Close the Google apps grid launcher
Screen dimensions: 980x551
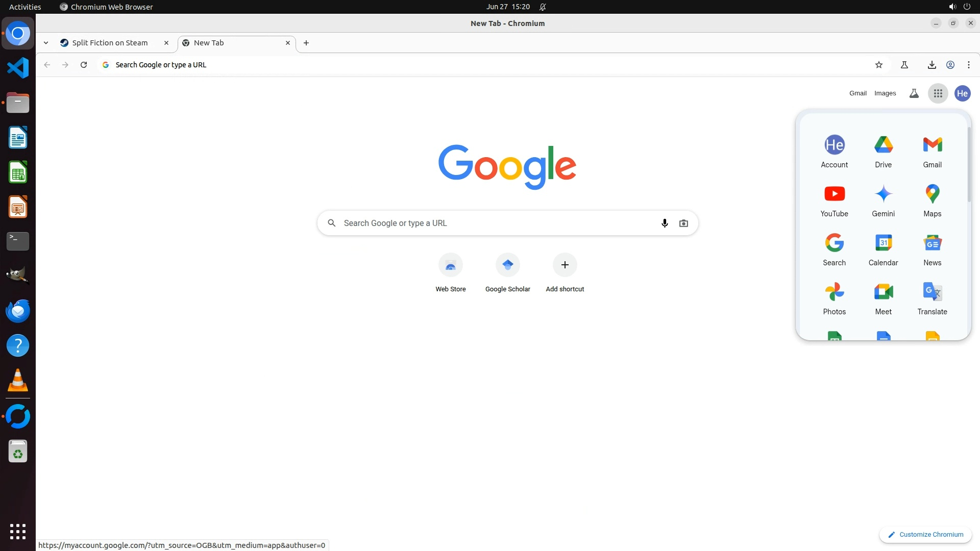click(938, 93)
